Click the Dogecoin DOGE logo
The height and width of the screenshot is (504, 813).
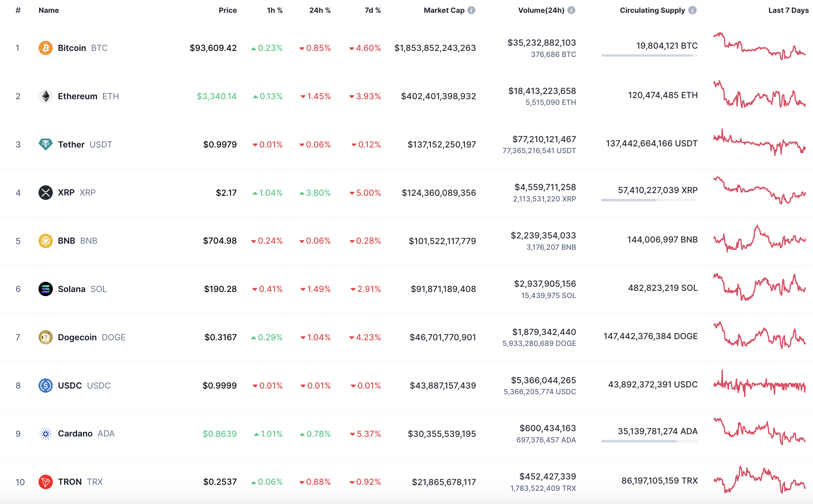pos(45,337)
